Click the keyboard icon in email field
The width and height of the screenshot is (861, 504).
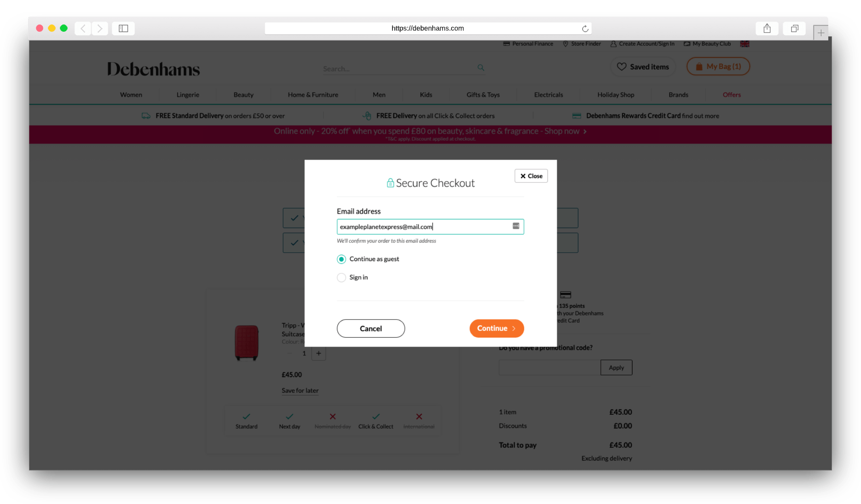point(515,226)
